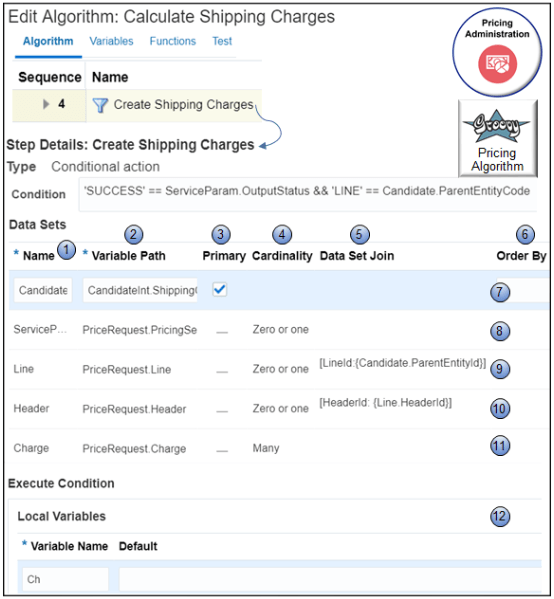Click the Default column header
This screenshot has width=554, height=599.
coord(138,546)
